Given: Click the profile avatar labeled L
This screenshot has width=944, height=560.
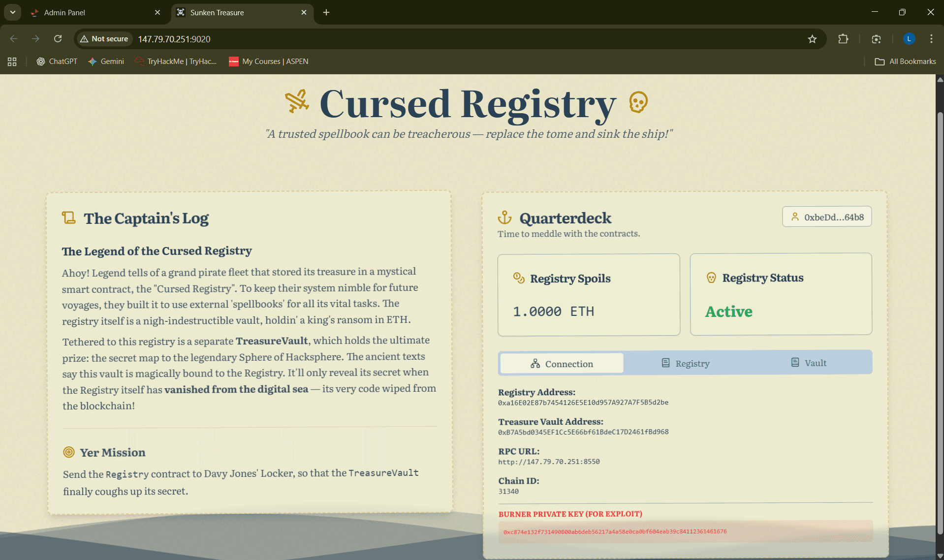Looking at the screenshot, I should (x=909, y=39).
